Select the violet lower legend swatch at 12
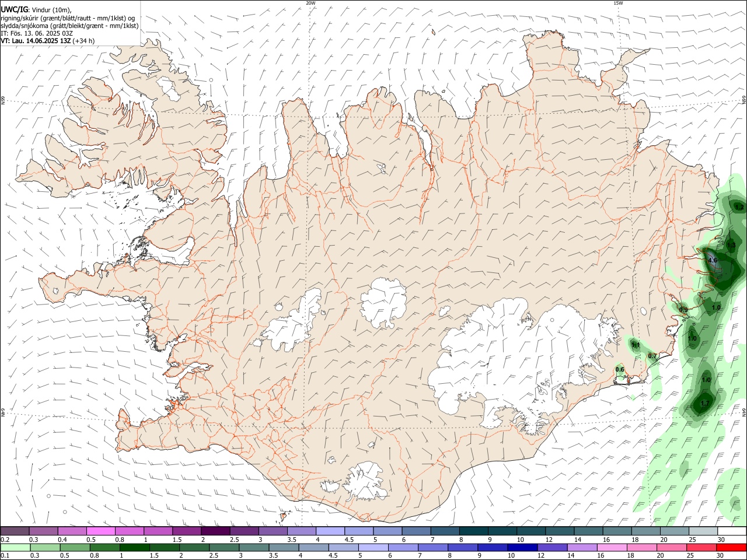 click(x=552, y=547)
